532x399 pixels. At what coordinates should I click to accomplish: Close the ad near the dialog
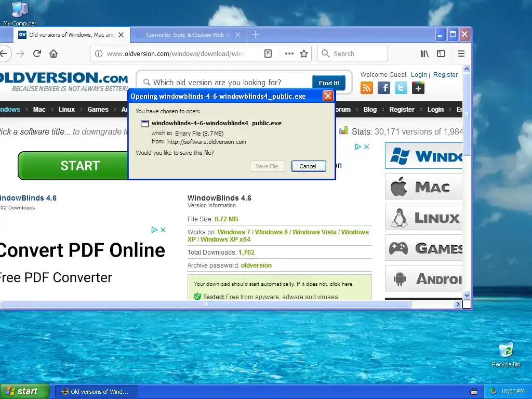(x=366, y=147)
